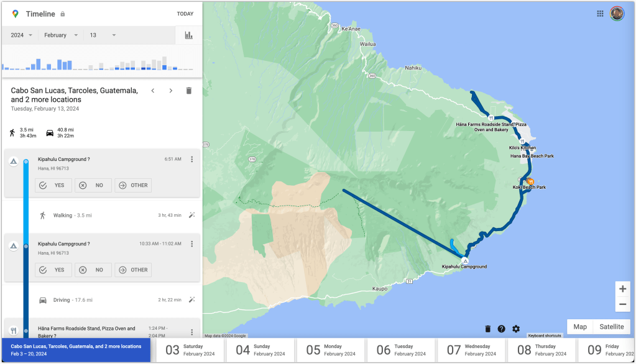Screen dimensions: 636x364
Task: Open Google apps grid icon
Action: [600, 14]
